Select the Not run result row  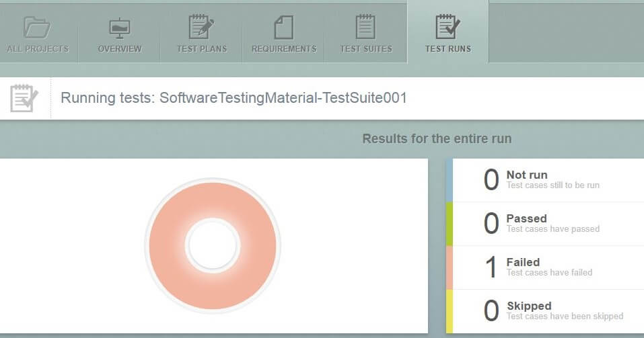coord(545,180)
